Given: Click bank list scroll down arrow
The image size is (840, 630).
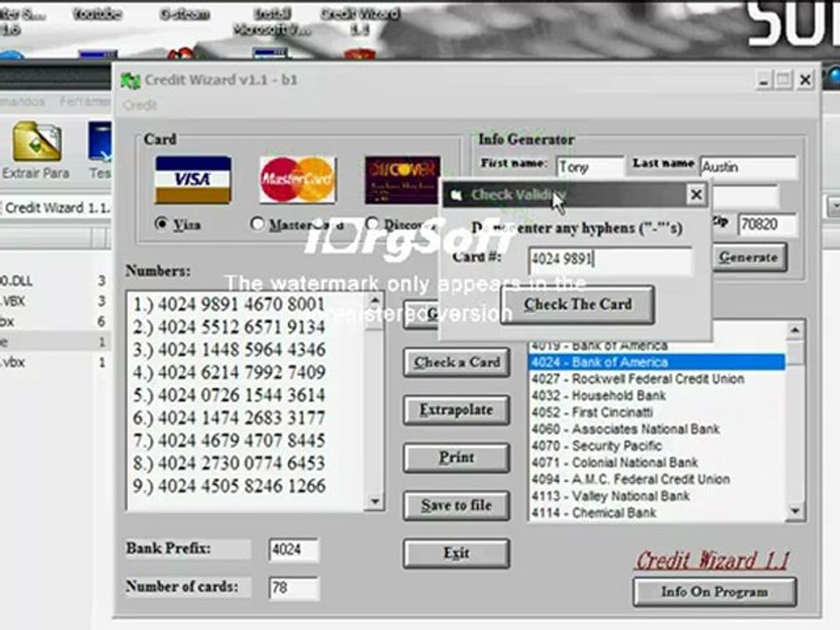Looking at the screenshot, I should click(795, 511).
